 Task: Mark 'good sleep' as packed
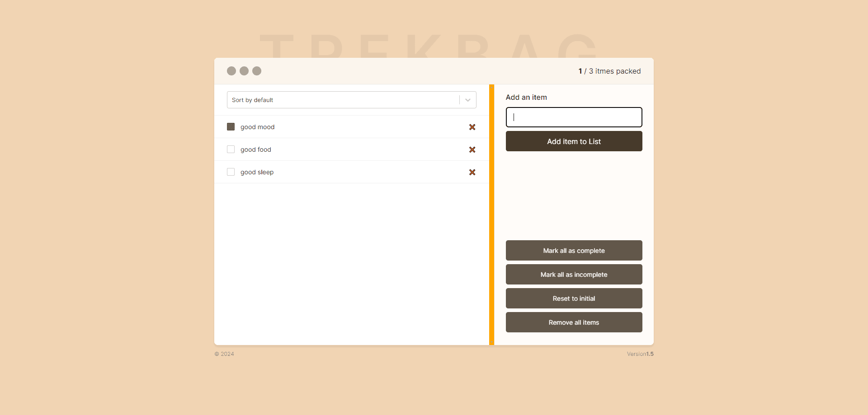pos(231,172)
